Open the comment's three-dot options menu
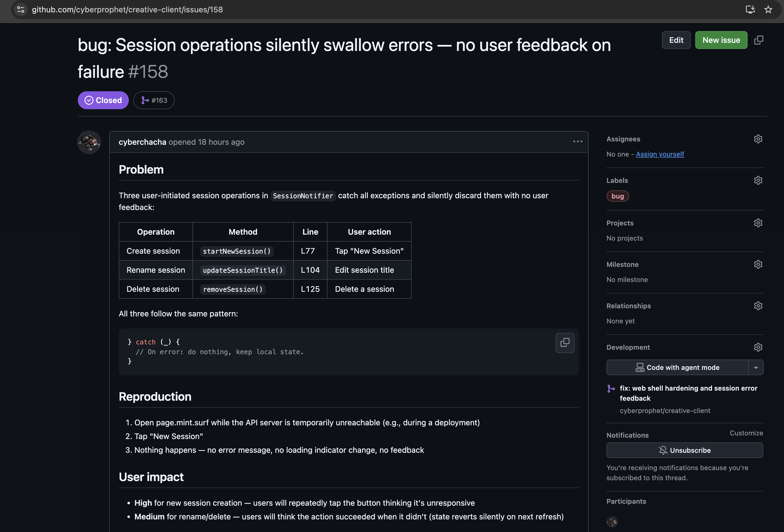The image size is (784, 532). pyautogui.click(x=578, y=142)
